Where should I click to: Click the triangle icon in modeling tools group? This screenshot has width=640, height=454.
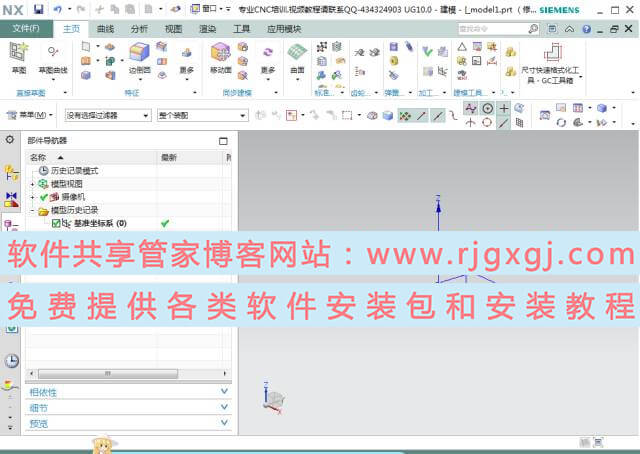pyautogui.click(x=462, y=47)
